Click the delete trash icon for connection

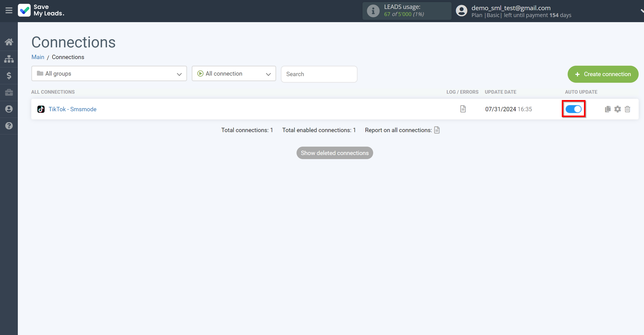627,109
